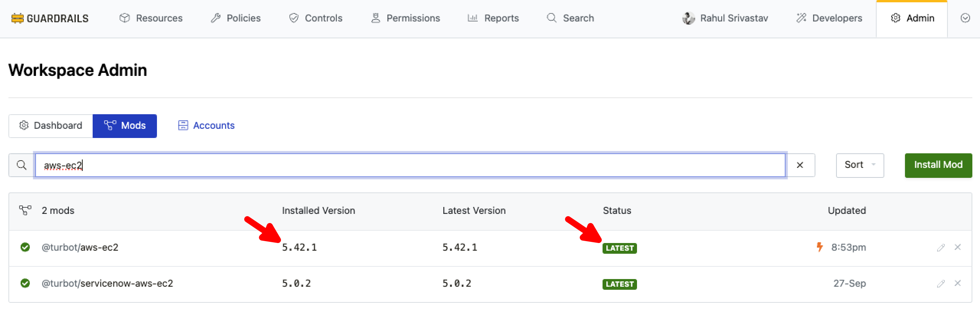Click the orange lightning bolt update icon
This screenshot has width=980, height=335.
click(820, 247)
